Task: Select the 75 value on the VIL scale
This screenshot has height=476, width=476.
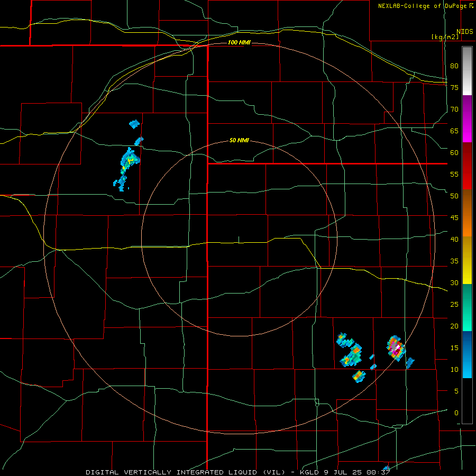Action: [454, 87]
